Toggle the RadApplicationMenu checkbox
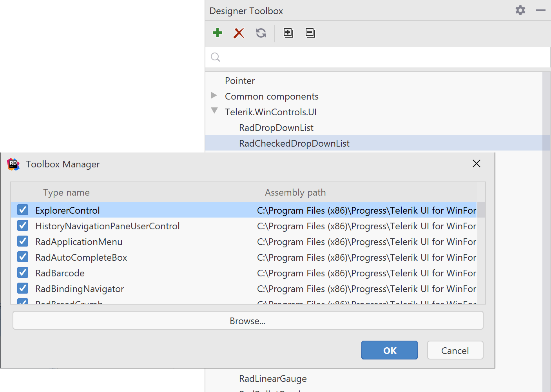 click(x=23, y=241)
